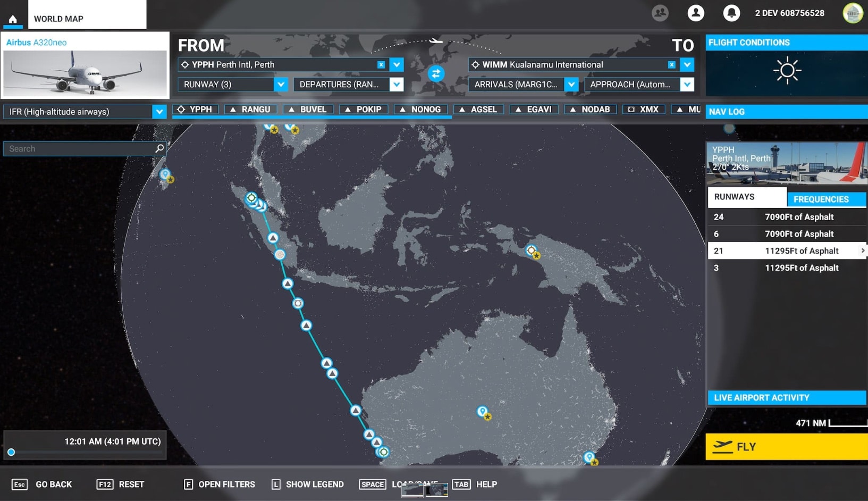Clear the YPPH departure airport

click(381, 65)
